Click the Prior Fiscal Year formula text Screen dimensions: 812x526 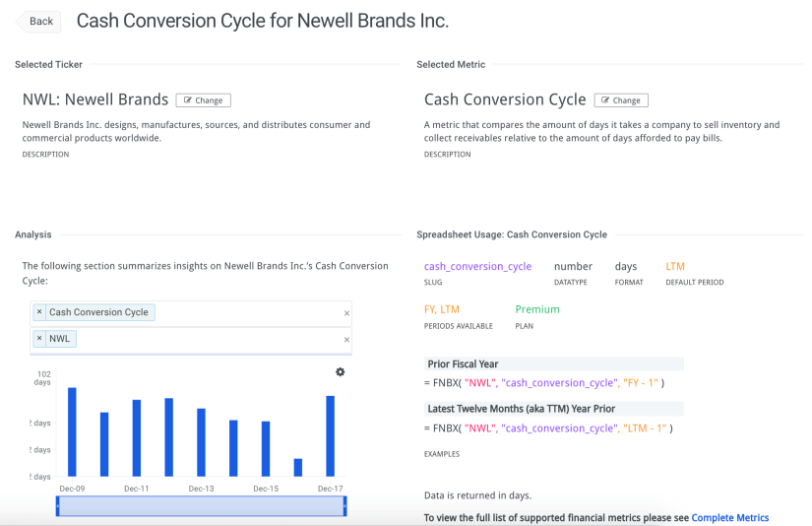click(x=544, y=383)
